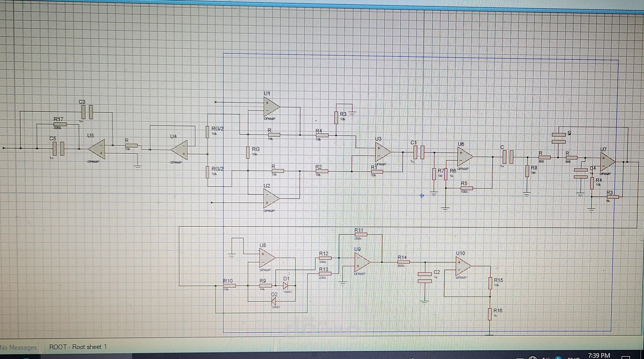Click resistor R14 after U9
This screenshot has width=644, height=359.
pos(403,262)
